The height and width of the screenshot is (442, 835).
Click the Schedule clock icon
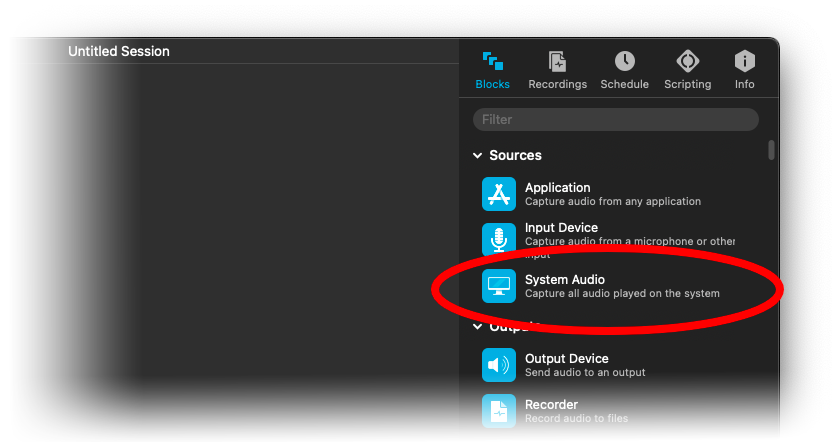624,61
